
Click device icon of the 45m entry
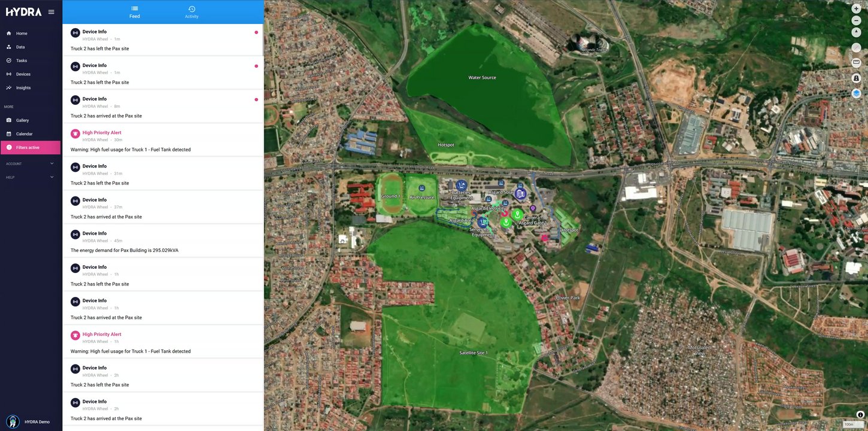75,234
